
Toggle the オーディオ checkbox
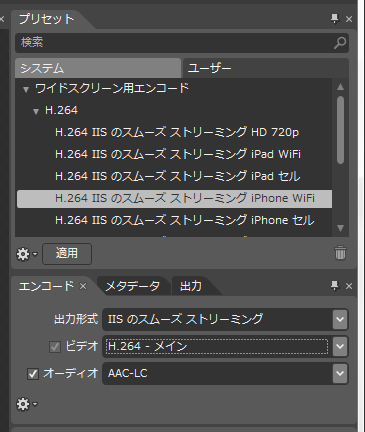(x=33, y=374)
